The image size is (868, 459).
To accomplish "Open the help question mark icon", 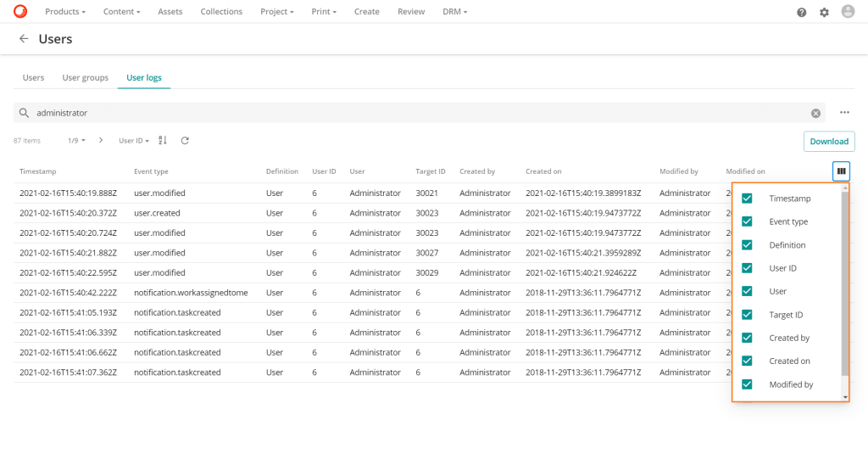I will (x=801, y=12).
